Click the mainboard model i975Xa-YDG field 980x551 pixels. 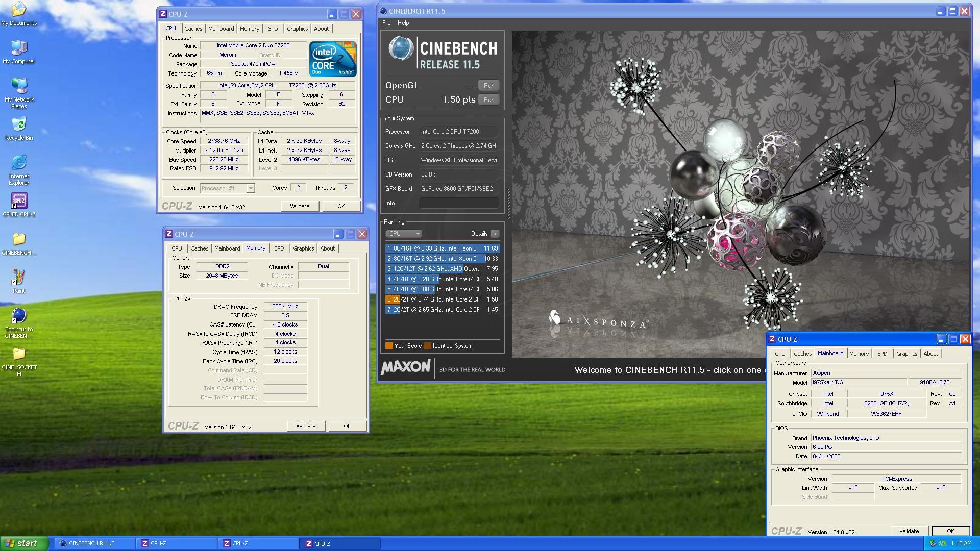(859, 383)
